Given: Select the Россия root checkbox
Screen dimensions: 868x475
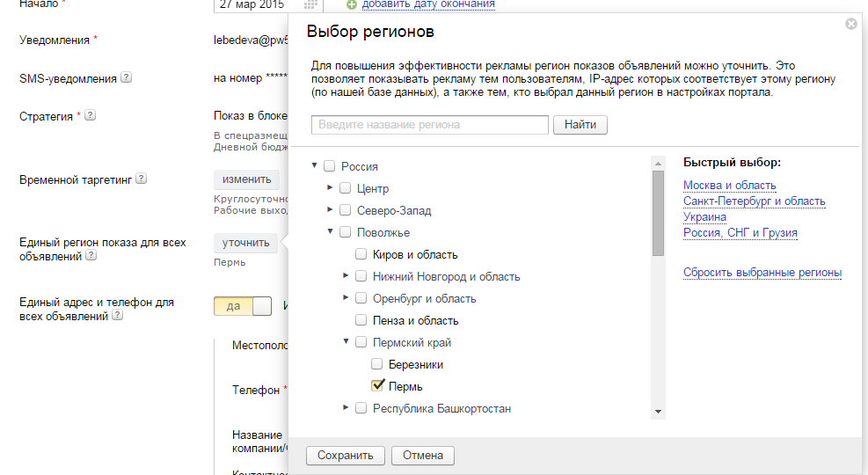Looking at the screenshot, I should pos(330,166).
